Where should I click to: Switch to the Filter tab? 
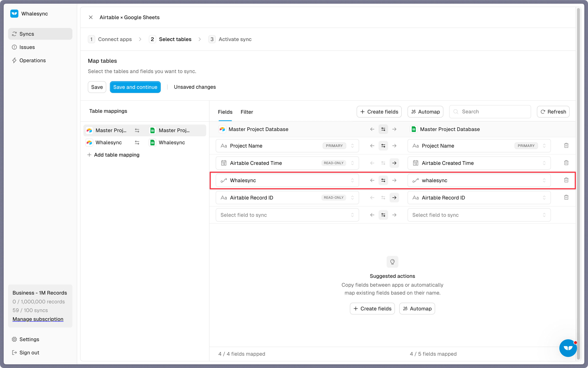[x=247, y=112]
